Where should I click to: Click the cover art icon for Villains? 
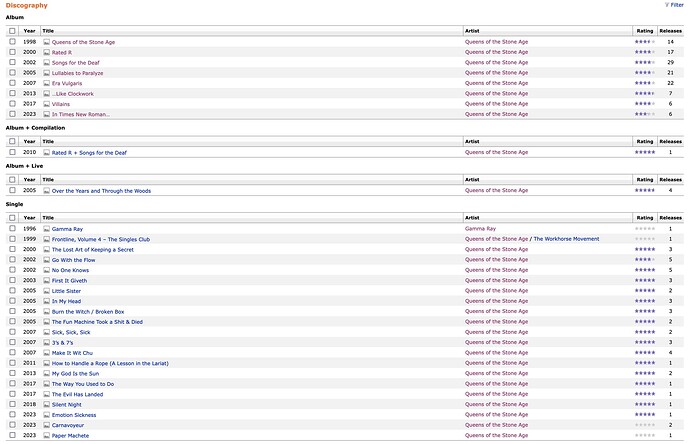tap(47, 104)
